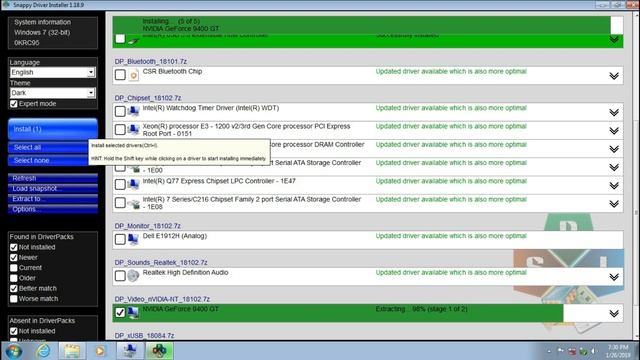
Task: Click the Intel Watchdog Timer driver icon
Action: point(133,111)
